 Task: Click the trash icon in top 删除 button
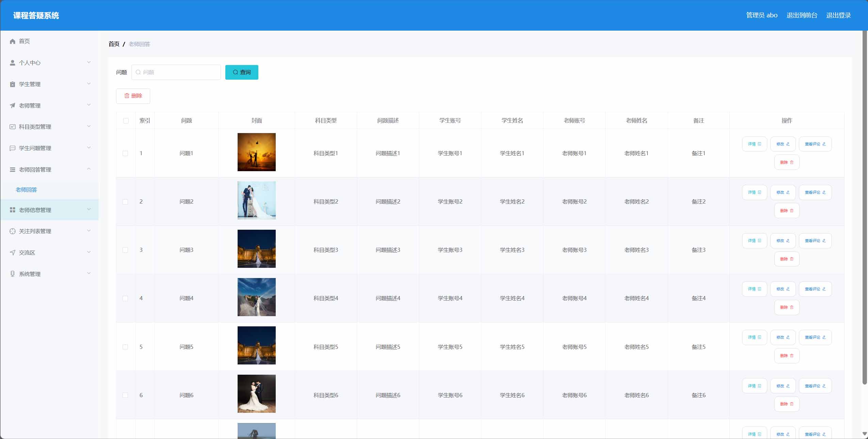[127, 96]
